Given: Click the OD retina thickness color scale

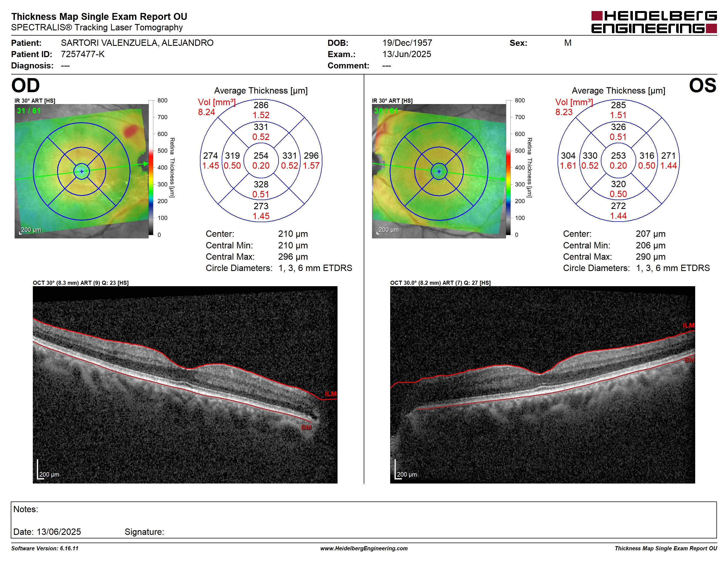Looking at the screenshot, I should click(x=151, y=168).
